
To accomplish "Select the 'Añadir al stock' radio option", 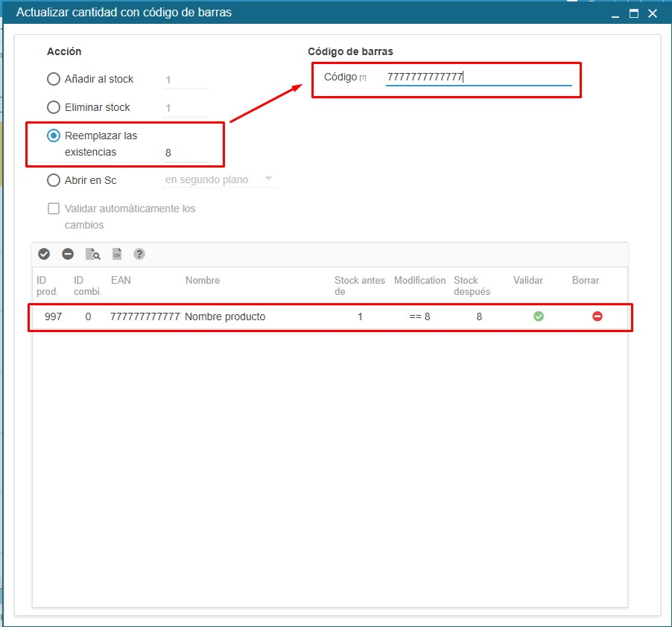I will point(54,79).
